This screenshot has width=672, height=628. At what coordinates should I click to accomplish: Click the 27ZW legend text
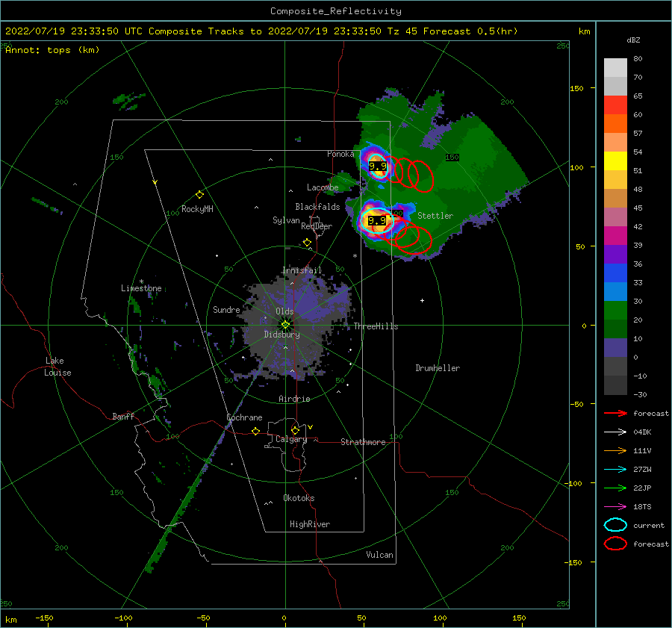coord(642,470)
